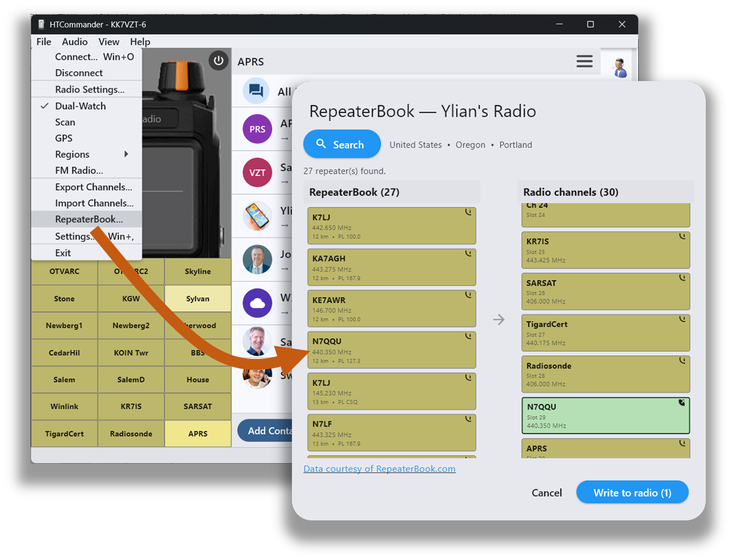
Task: Select the APRS channel button
Action: click(198, 434)
